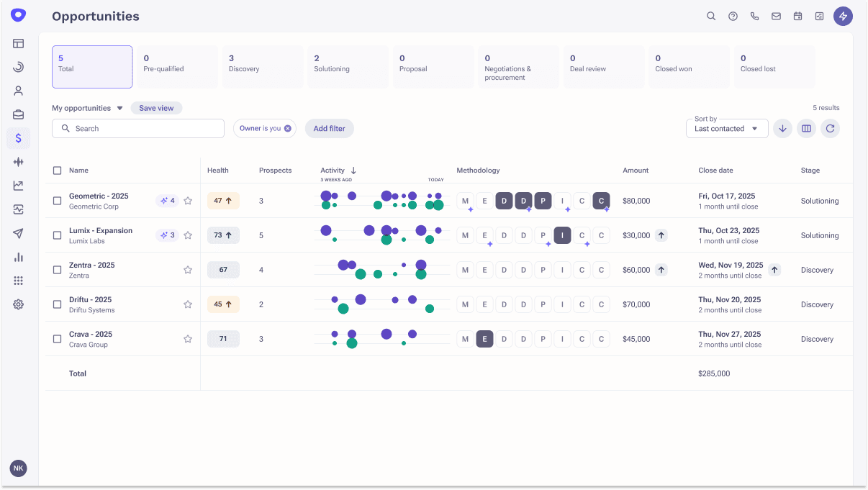The image size is (868, 490).
Task: Open the column layout icon
Action: tap(806, 129)
